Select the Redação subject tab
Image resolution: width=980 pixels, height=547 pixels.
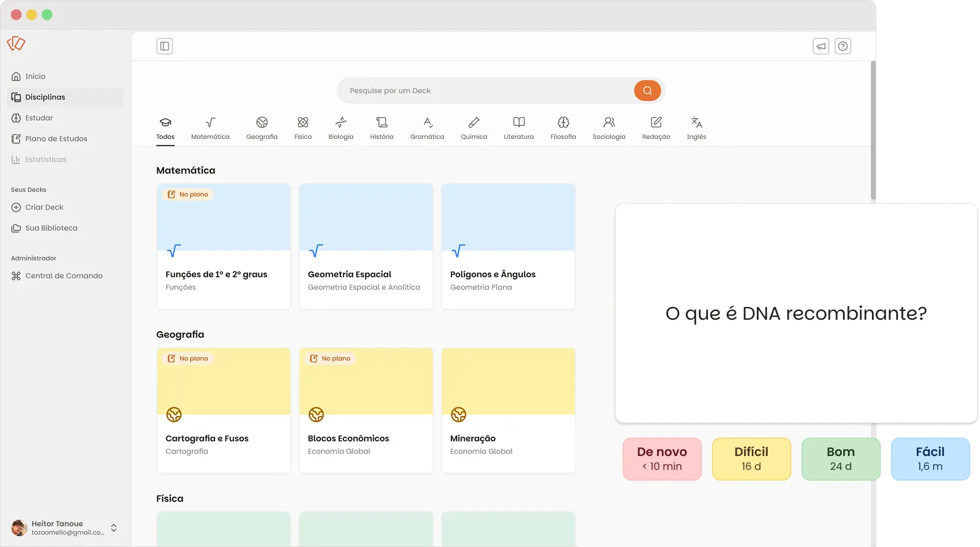point(656,129)
